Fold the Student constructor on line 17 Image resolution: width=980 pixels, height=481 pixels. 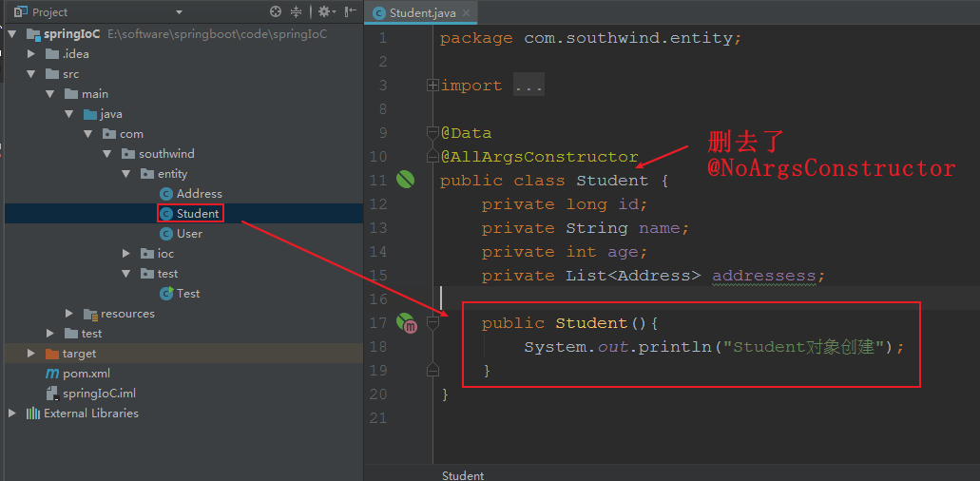[432, 323]
